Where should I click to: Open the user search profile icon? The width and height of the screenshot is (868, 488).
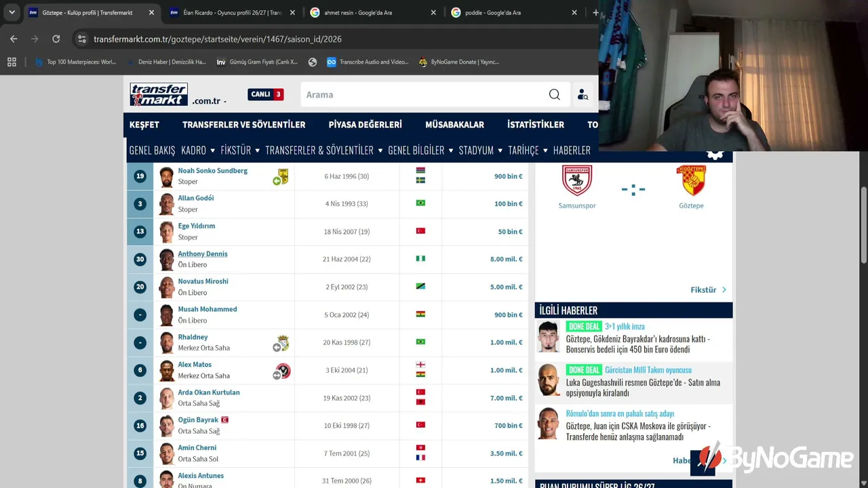click(583, 94)
